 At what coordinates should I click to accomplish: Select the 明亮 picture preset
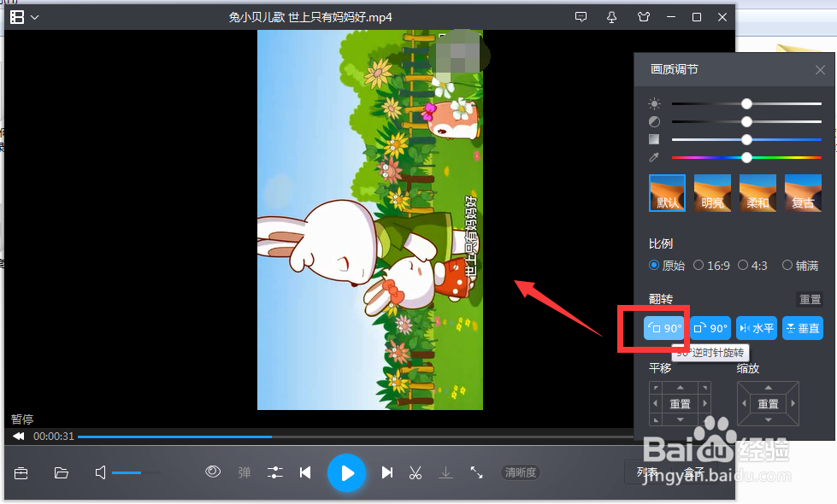[x=713, y=193]
